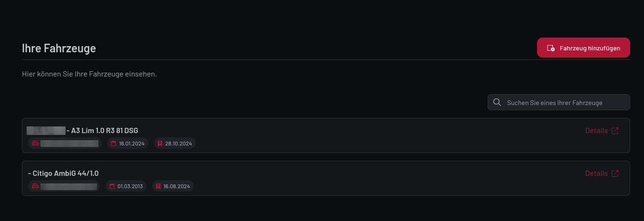Viewport: 644px width, 221px height.
Task: Click calendar icon next to 01.03.2013
Action: click(x=112, y=186)
